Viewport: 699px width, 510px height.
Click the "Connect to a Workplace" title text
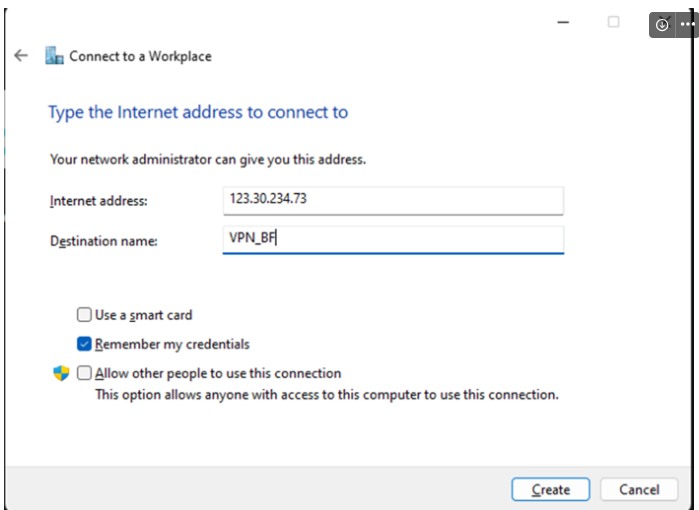pyautogui.click(x=140, y=56)
